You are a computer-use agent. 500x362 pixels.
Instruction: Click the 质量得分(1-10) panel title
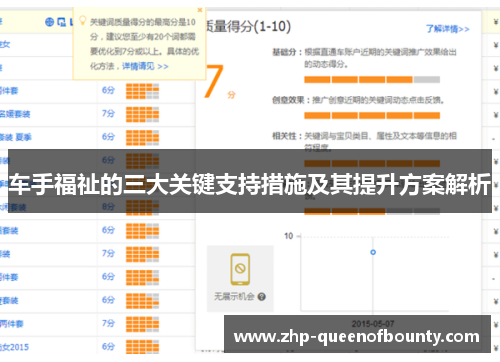[247, 26]
